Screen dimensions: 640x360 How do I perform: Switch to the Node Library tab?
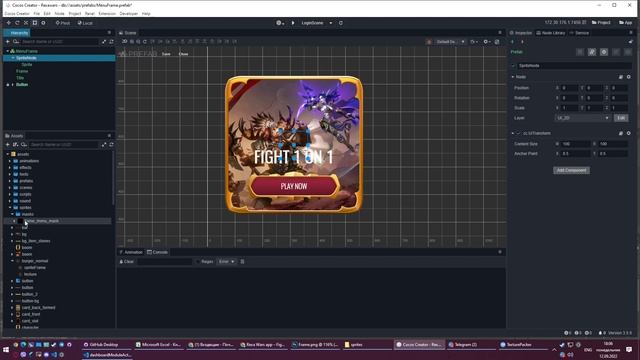[x=551, y=33]
